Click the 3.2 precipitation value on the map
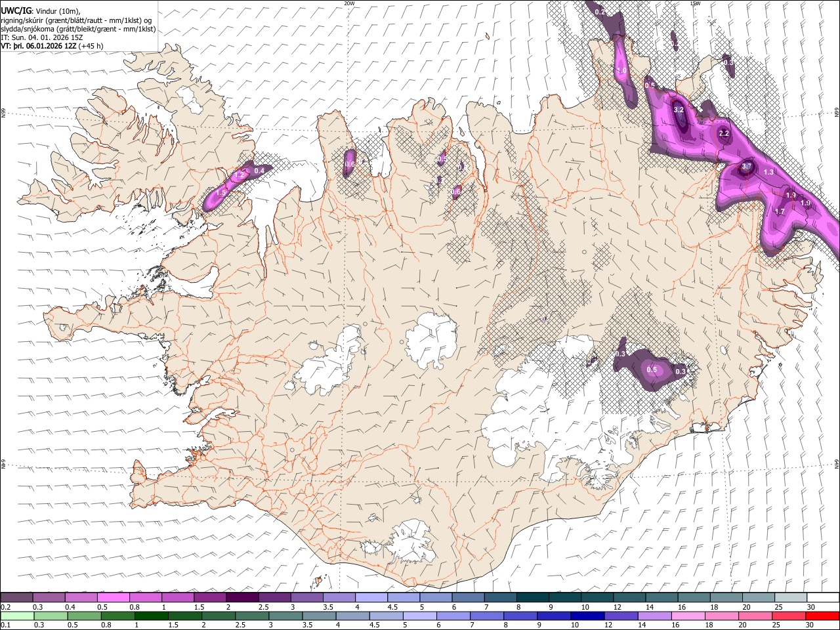The width and height of the screenshot is (840, 630). [x=679, y=110]
